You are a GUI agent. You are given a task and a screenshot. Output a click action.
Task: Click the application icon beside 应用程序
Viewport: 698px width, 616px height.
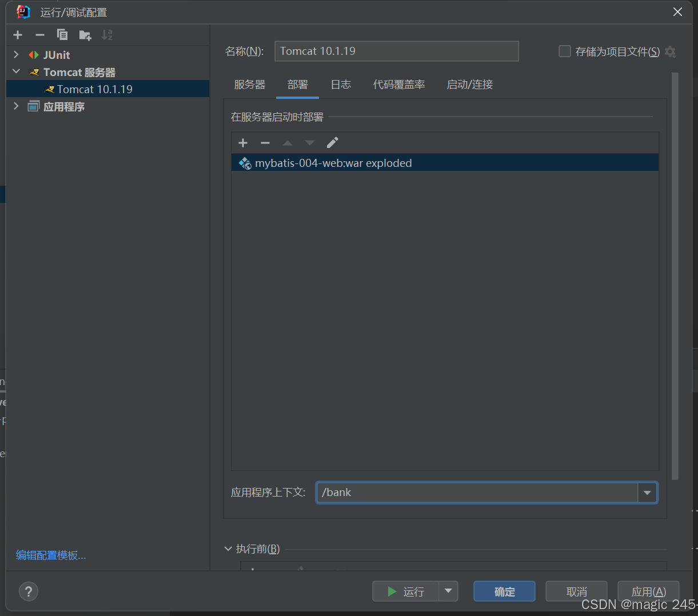[34, 106]
